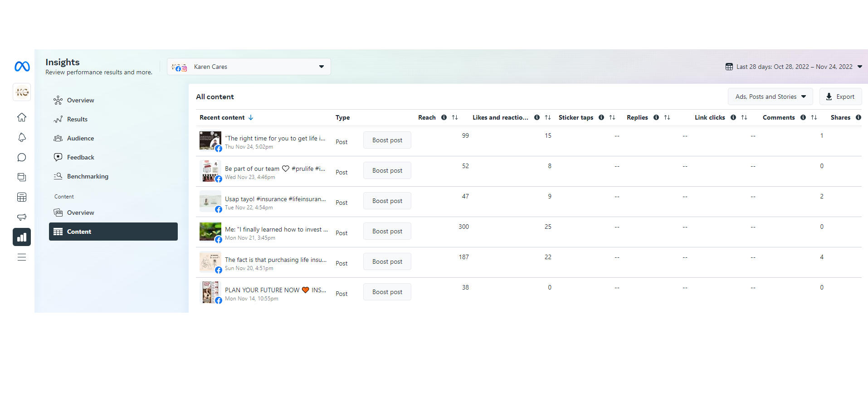This screenshot has height=401, width=868.
Task: Toggle sort arrows on Comments column
Action: (814, 117)
